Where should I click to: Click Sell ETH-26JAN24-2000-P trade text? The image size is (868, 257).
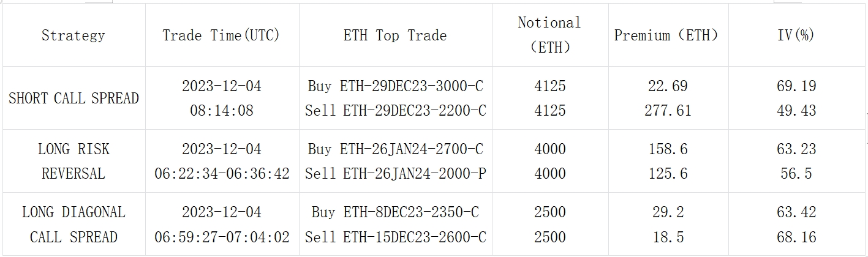(395, 174)
